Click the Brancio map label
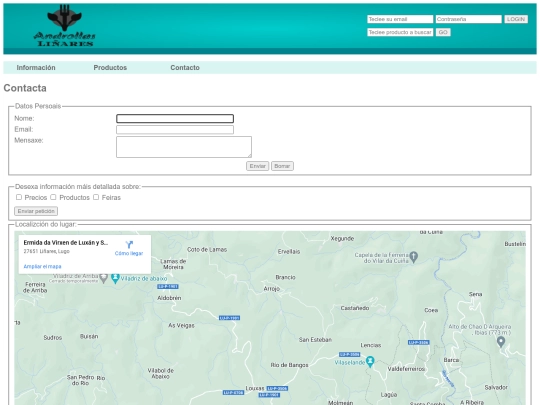Image resolution: width=540 pixels, height=405 pixels. click(285, 277)
